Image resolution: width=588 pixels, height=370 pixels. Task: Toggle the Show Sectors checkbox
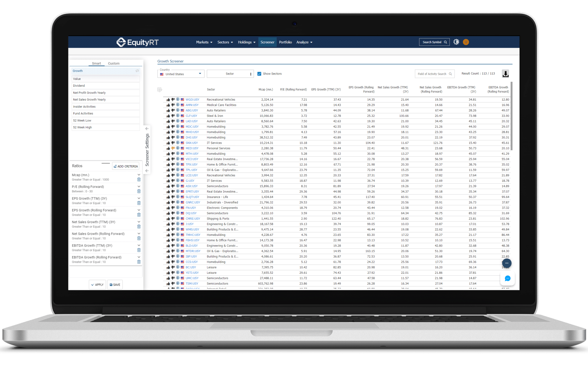[259, 74]
